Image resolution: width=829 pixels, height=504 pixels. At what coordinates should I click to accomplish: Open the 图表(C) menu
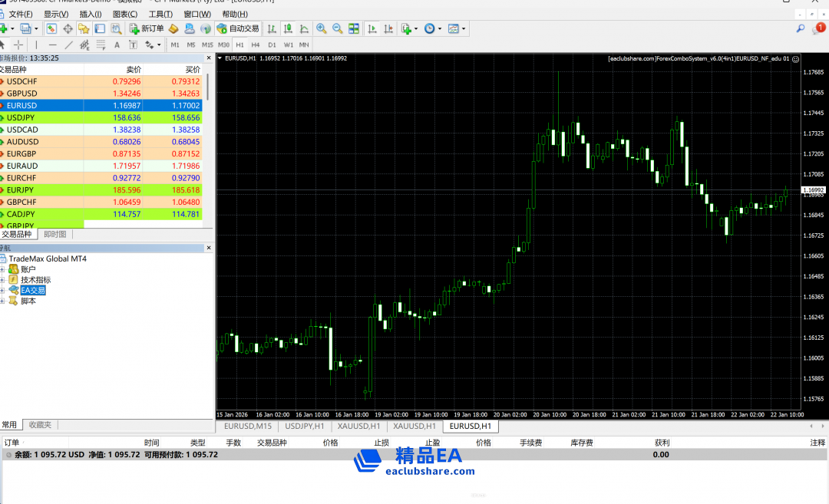click(x=124, y=14)
